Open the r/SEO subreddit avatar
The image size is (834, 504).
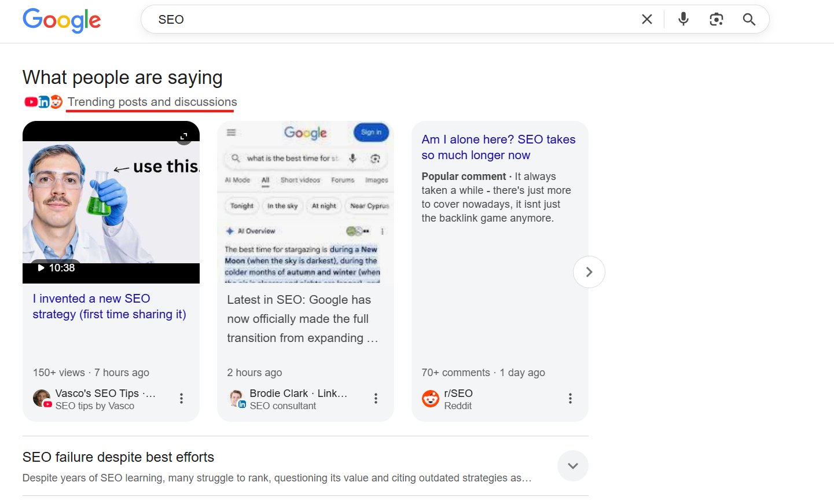431,399
